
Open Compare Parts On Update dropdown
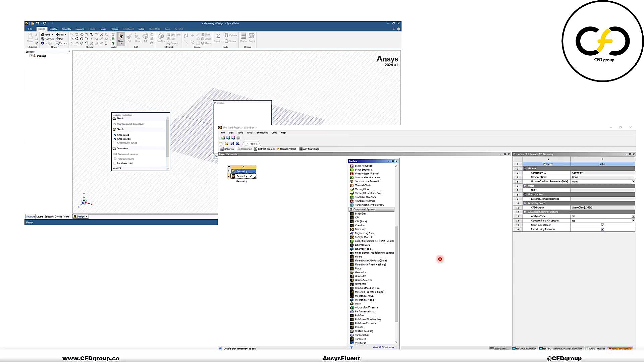tap(633, 221)
